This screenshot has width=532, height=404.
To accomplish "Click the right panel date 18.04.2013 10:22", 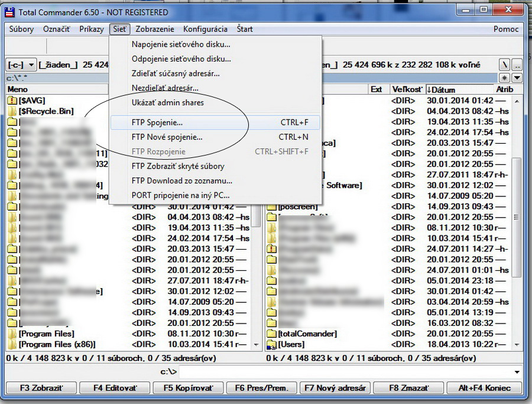I will pyautogui.click(x=460, y=344).
